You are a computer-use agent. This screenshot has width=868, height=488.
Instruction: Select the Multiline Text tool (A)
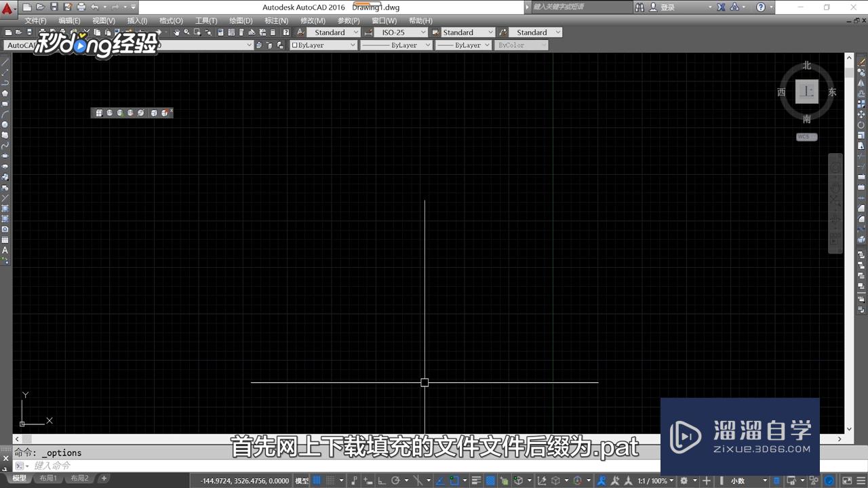point(5,250)
